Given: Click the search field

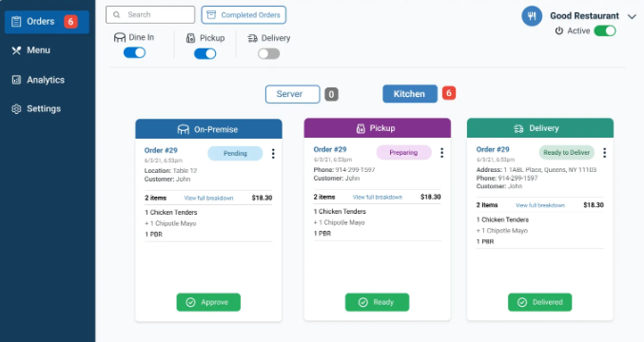Looking at the screenshot, I should 150,15.
